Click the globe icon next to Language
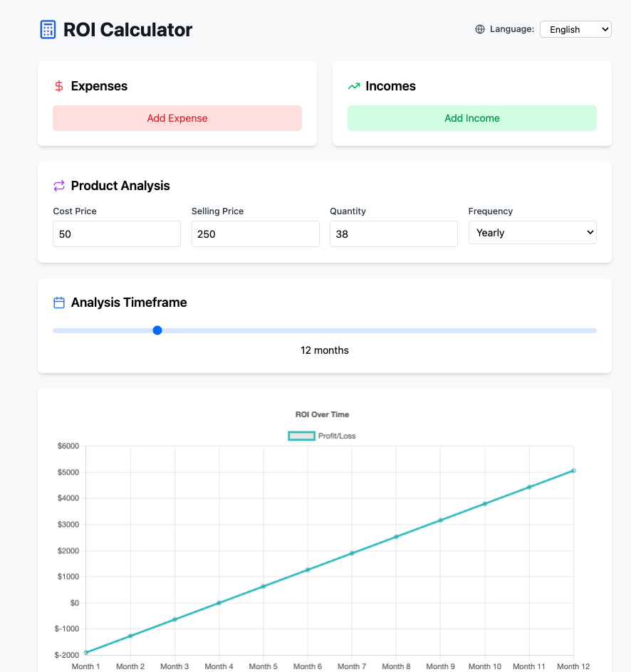631x672 pixels. tap(480, 29)
